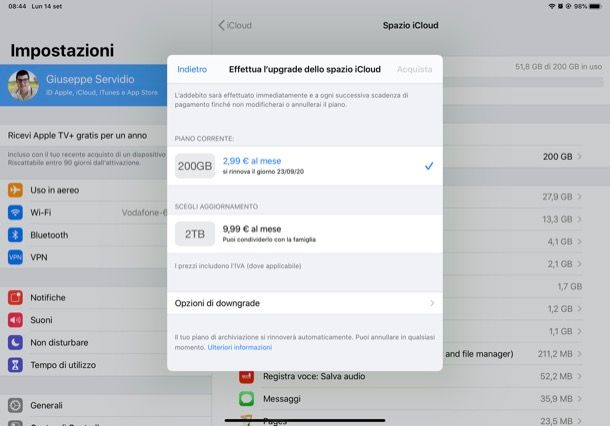The height and width of the screenshot is (426, 610).
Task: Expand the 200 GB plan chevron
Action: click(x=579, y=156)
